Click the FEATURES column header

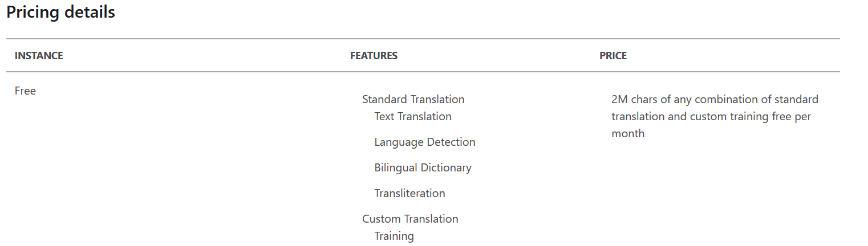pos(374,56)
